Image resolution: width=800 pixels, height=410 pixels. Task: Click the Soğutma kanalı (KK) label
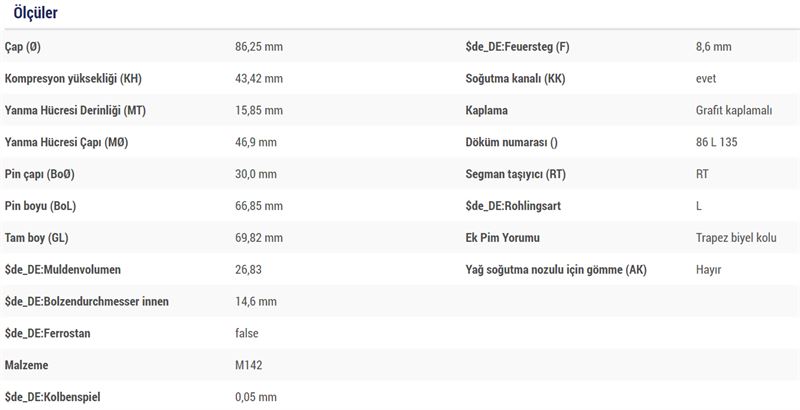click(515, 79)
